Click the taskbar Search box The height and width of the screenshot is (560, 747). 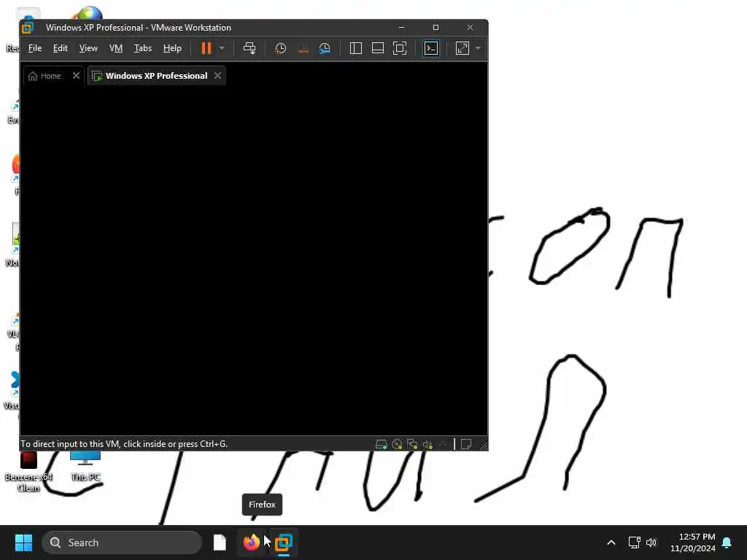[x=122, y=542]
